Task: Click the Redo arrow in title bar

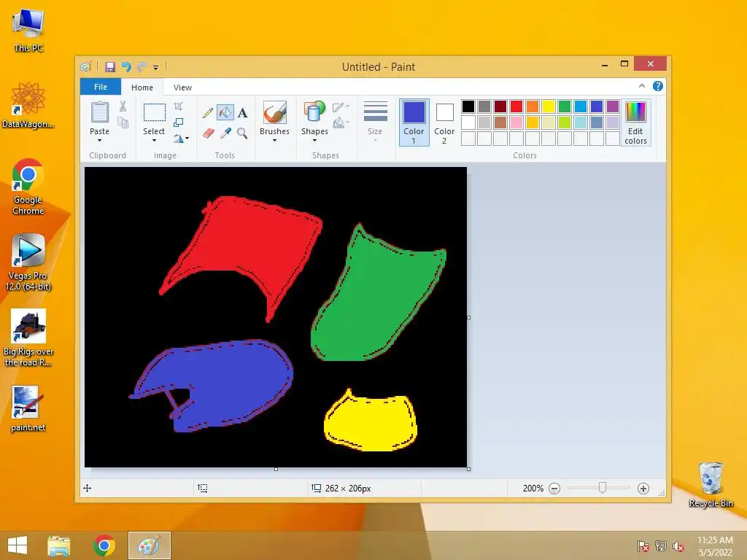Action: (x=142, y=66)
